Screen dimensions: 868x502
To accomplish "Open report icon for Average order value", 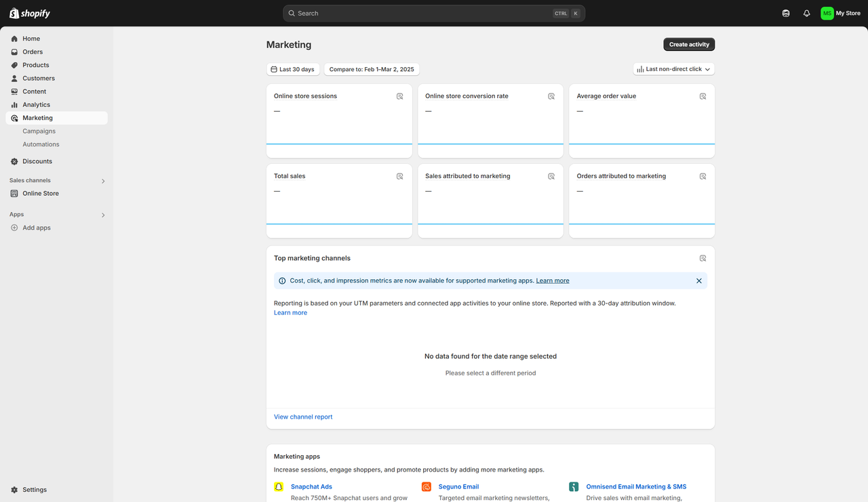I will 703,96.
